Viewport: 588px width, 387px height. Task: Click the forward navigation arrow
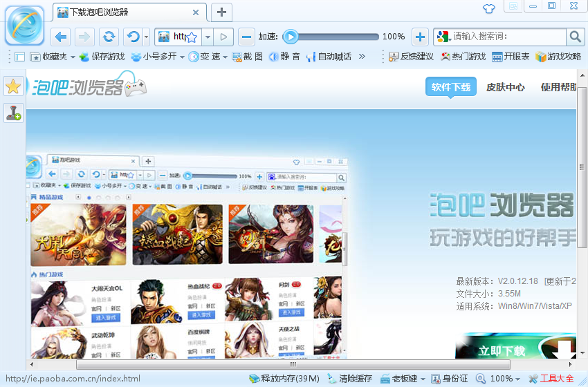pos(84,37)
